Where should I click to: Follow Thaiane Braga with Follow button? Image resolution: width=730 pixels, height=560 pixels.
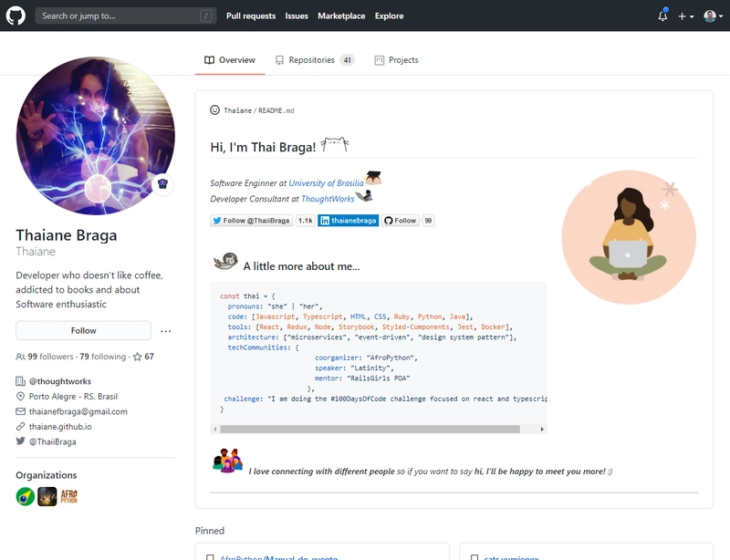83,330
